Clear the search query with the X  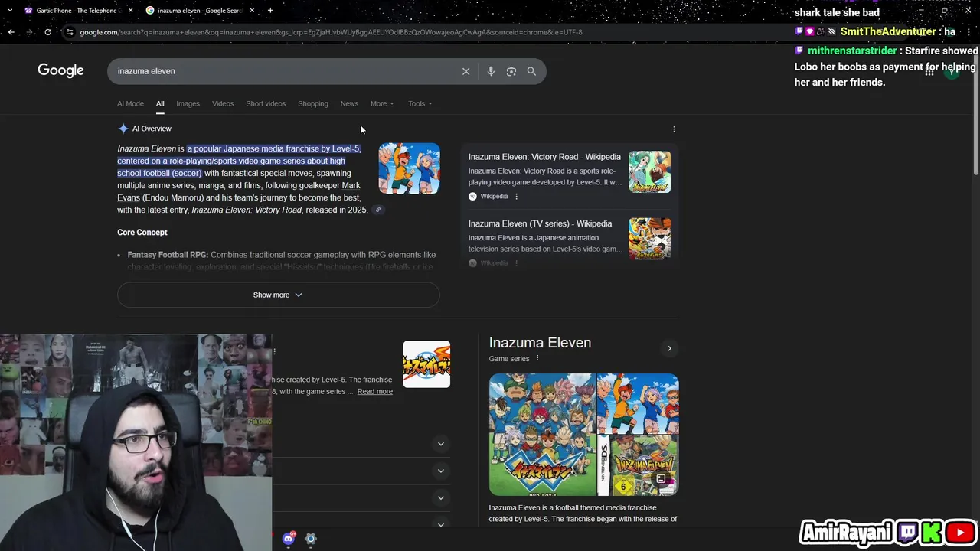[465, 71]
